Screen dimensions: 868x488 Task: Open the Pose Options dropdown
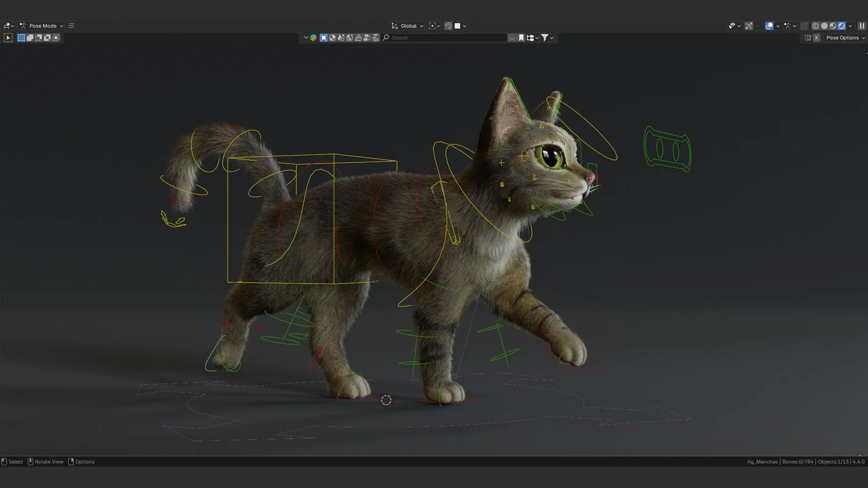[x=844, y=37]
